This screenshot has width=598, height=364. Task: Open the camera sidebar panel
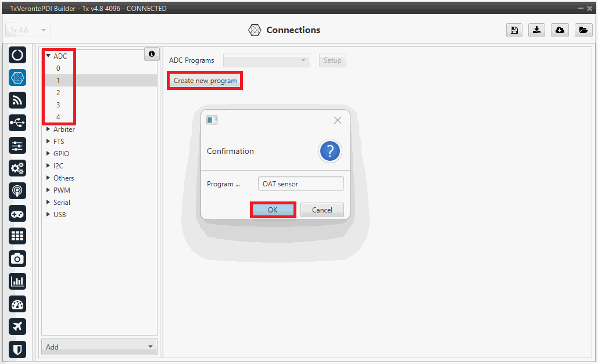[17, 259]
